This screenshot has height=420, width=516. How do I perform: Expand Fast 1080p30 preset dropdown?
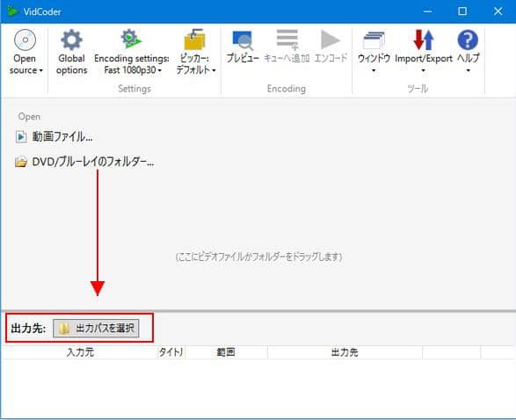pos(160,70)
